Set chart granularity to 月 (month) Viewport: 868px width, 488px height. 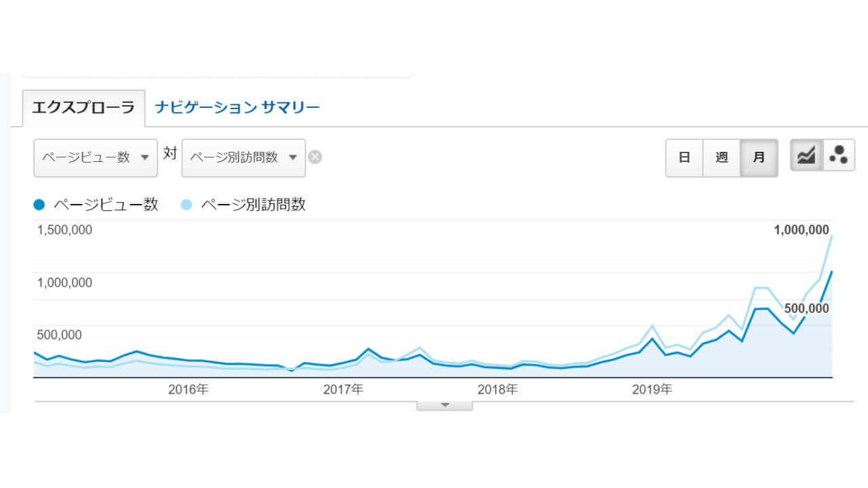(x=759, y=157)
